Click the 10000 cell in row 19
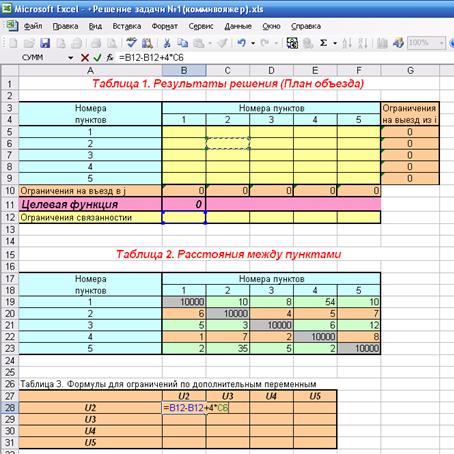Viewport: 454px width, 454px height. pyautogui.click(x=184, y=302)
